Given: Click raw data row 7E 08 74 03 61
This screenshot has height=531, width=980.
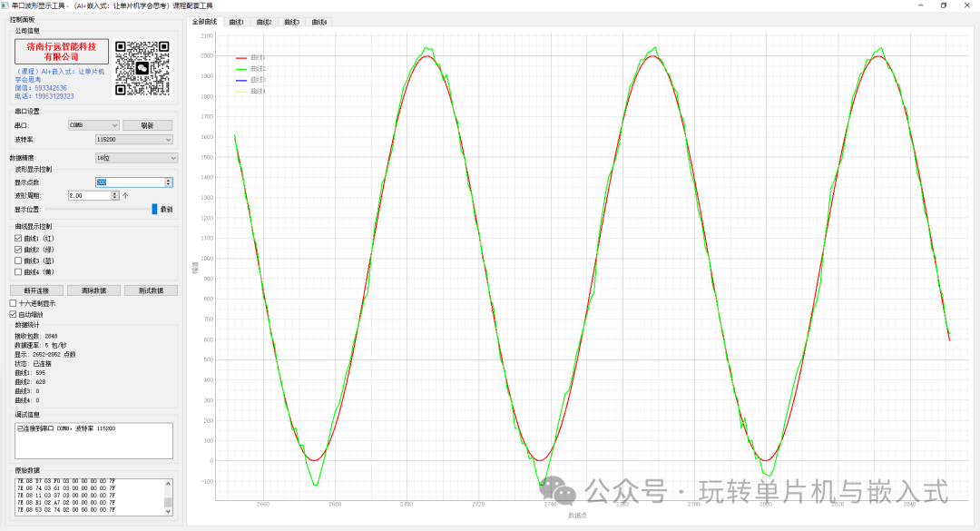Looking at the screenshot, I should 66,488.
